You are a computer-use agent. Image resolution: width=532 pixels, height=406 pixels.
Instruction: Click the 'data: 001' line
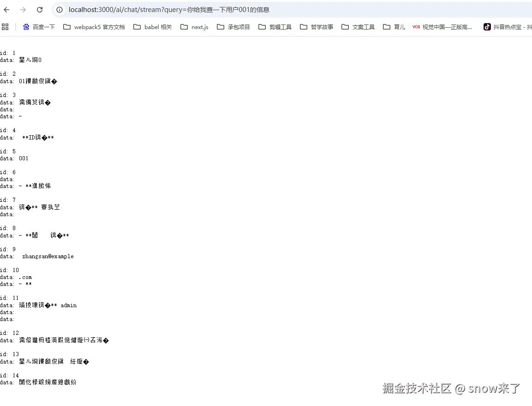(x=14, y=158)
